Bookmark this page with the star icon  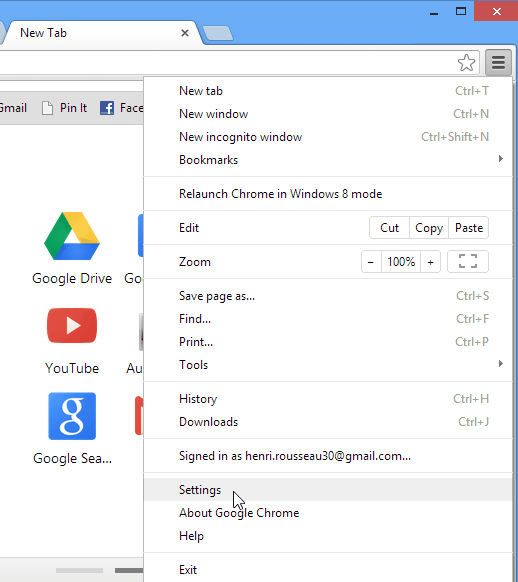pyautogui.click(x=466, y=62)
